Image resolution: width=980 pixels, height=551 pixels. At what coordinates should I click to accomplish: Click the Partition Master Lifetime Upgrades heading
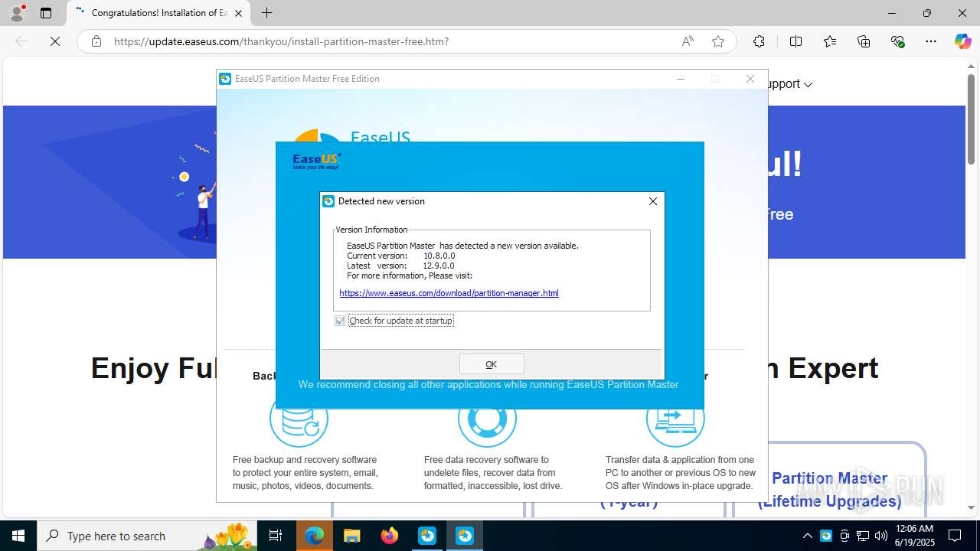(829, 490)
